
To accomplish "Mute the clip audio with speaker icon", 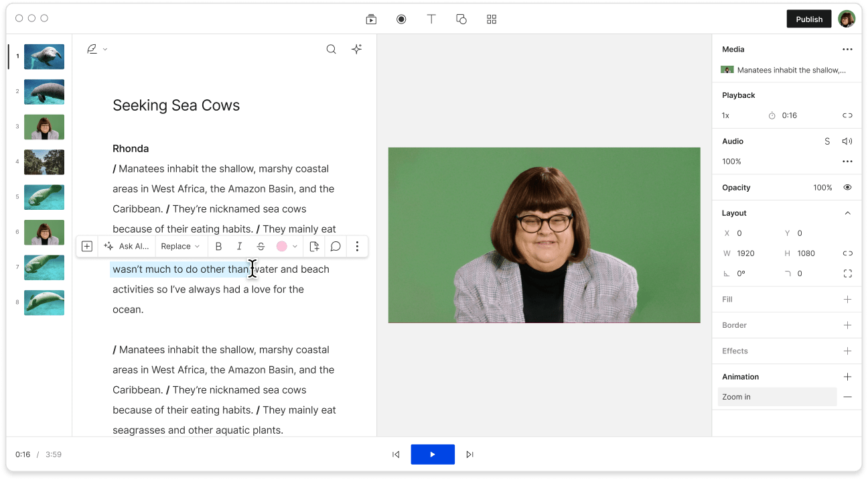I will 847,141.
